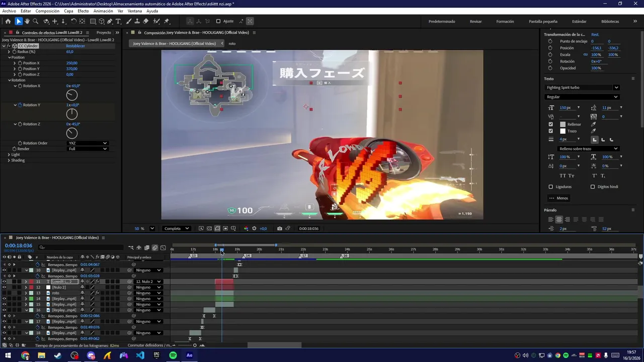Toggle visibility eye of layer 13 roto

point(4,293)
